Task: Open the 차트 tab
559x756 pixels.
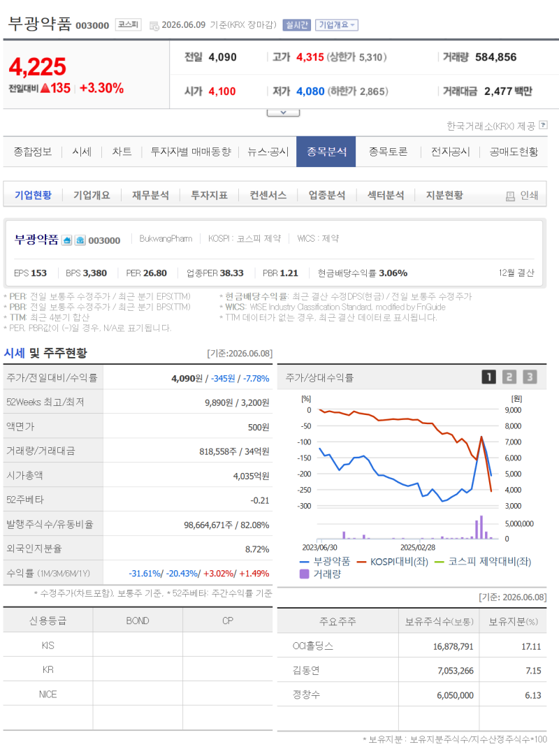Action: [122, 152]
